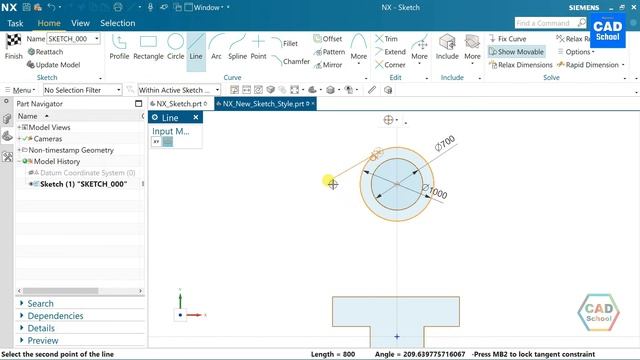Choose the Chamfer tool
Viewport: 640px width, 360px height.
coord(291,61)
